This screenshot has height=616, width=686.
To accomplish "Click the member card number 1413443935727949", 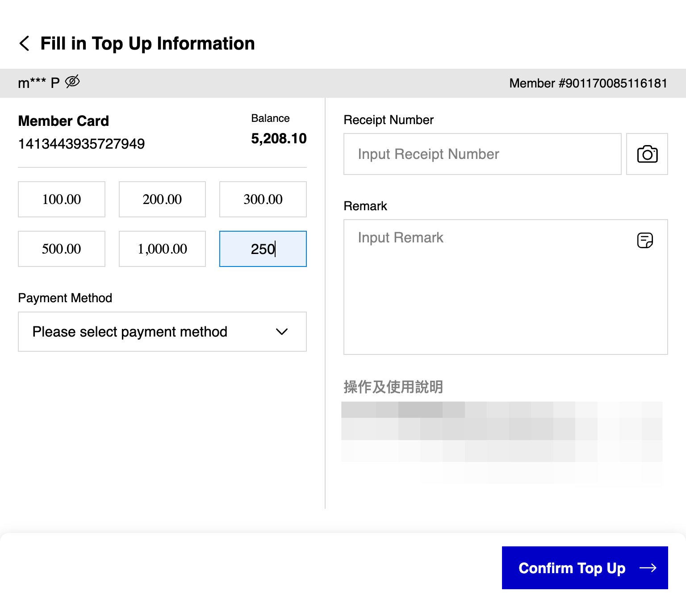I will (81, 144).
